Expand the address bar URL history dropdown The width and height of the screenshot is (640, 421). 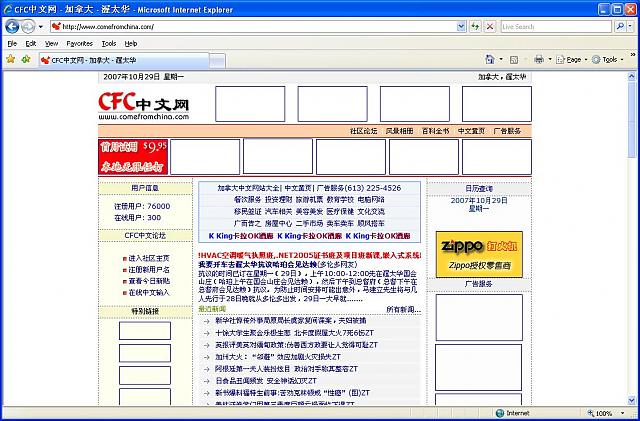pyautogui.click(x=461, y=27)
